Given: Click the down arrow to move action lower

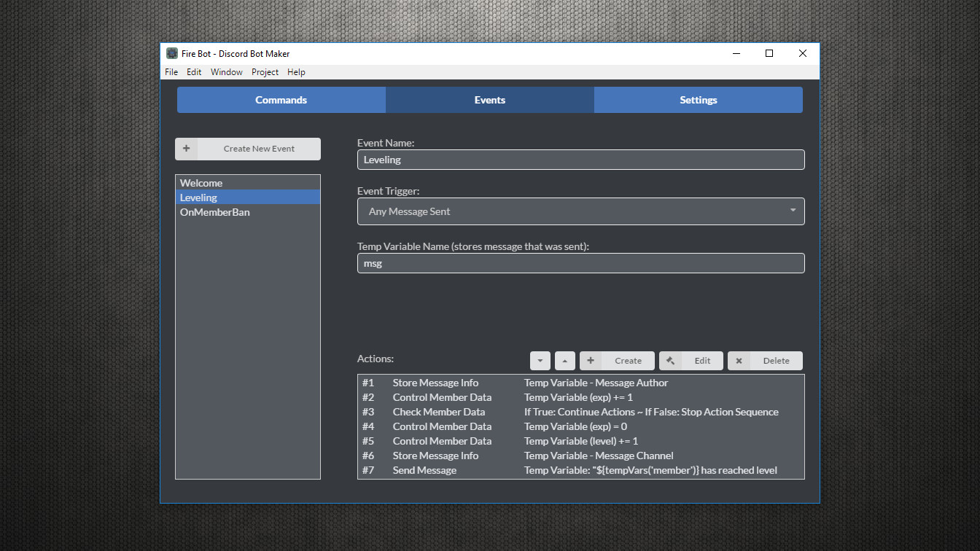Looking at the screenshot, I should coord(540,360).
